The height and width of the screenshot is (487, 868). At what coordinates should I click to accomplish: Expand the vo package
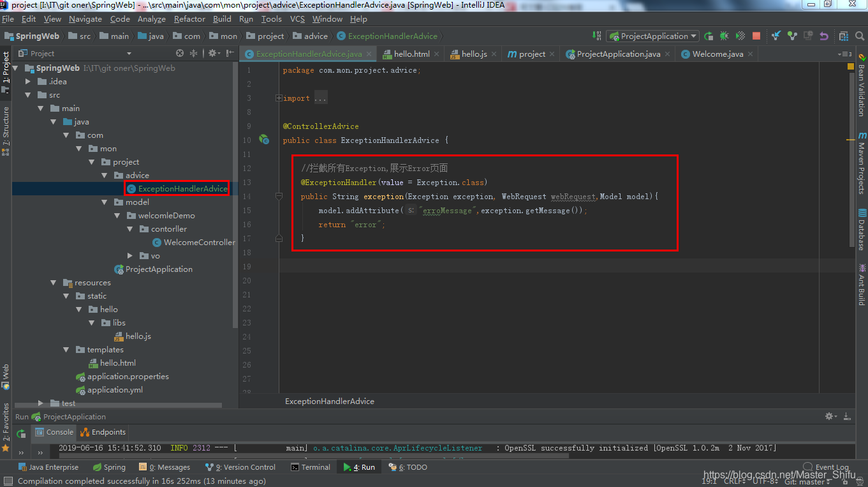130,256
